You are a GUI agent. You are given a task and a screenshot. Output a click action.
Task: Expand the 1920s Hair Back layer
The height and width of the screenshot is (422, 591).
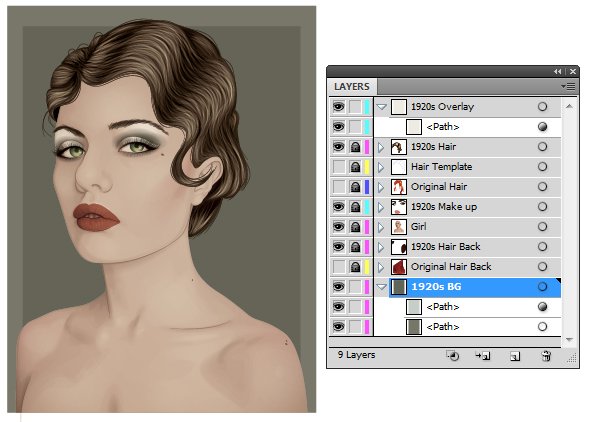pos(381,247)
